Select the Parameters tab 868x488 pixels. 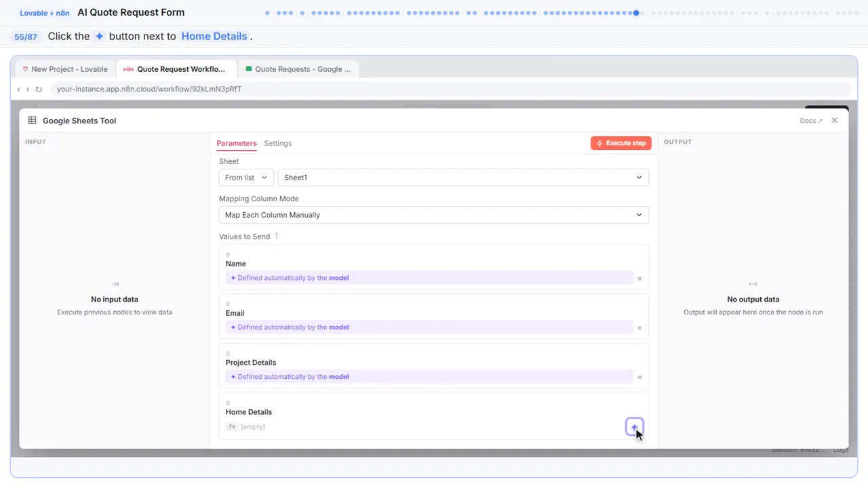click(x=237, y=143)
